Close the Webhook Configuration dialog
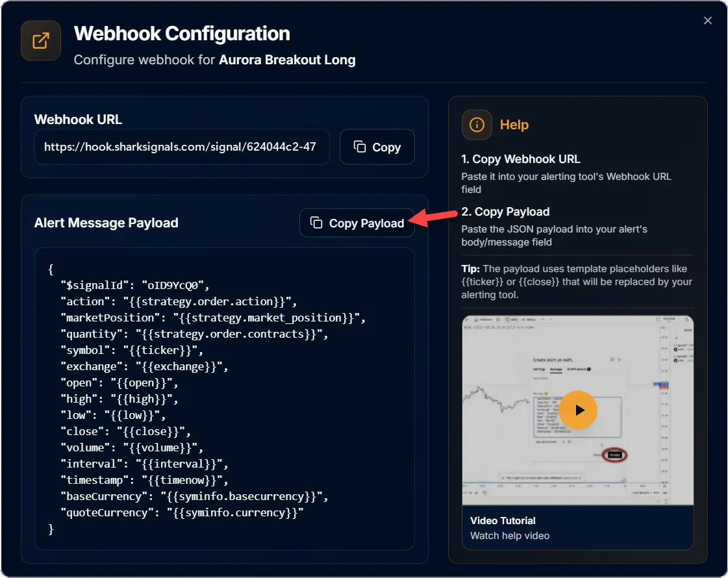This screenshot has width=728, height=578. (x=708, y=20)
